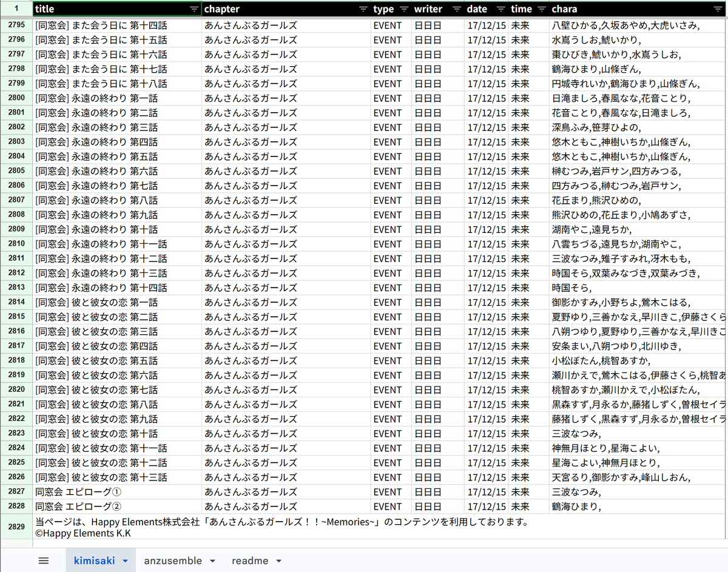Click the chara column header cell

(x=638, y=9)
